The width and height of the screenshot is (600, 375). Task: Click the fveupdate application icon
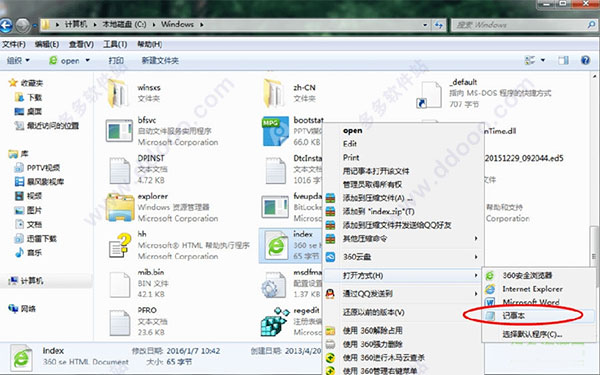point(275,207)
